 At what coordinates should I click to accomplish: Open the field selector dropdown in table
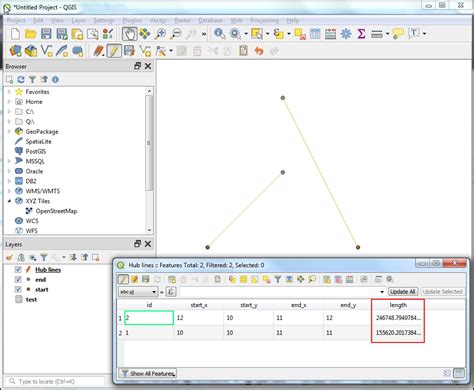(138, 292)
